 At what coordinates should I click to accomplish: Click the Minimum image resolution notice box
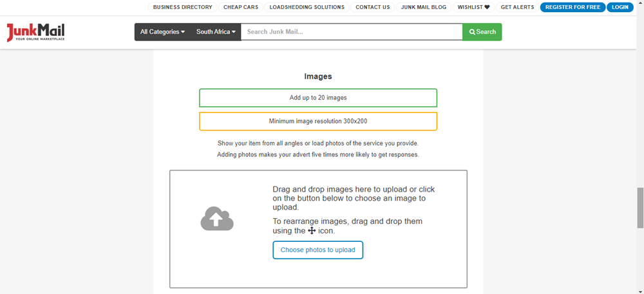318,121
